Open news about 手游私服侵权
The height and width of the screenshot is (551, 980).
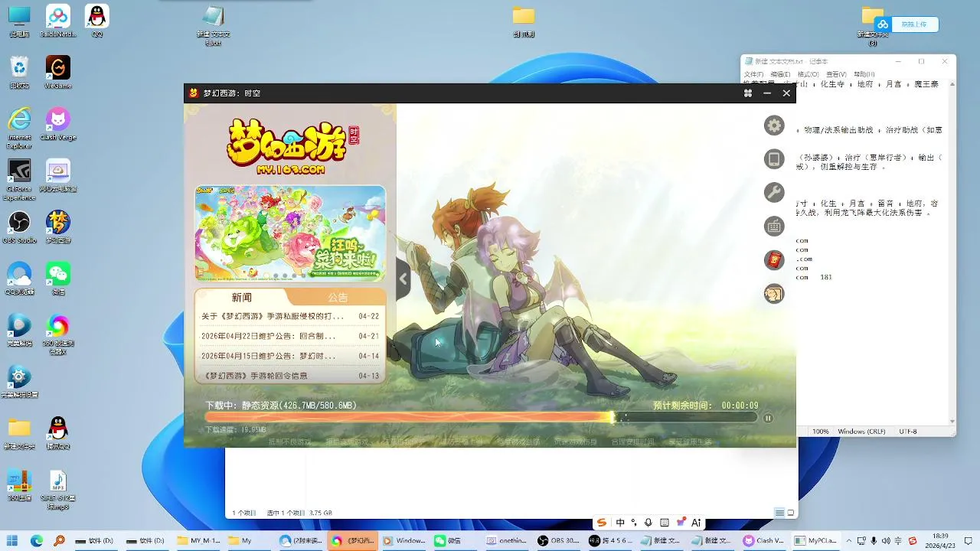[x=289, y=316]
